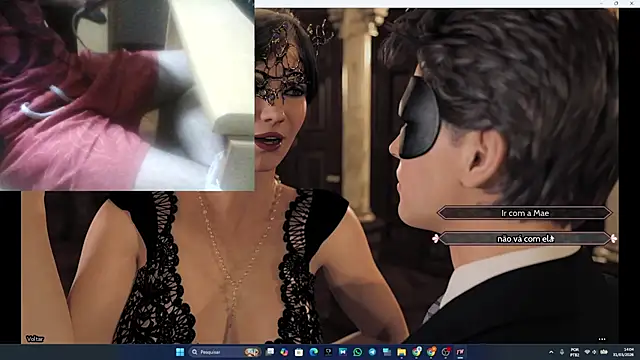Open the Windows Start menu
The image size is (640, 360).
pos(180,352)
